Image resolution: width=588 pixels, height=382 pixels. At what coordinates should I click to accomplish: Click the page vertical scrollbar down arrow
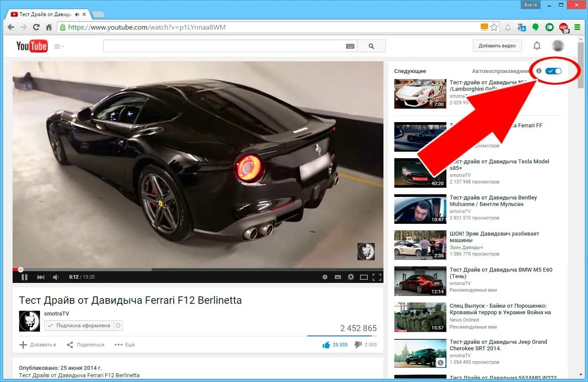[581, 375]
